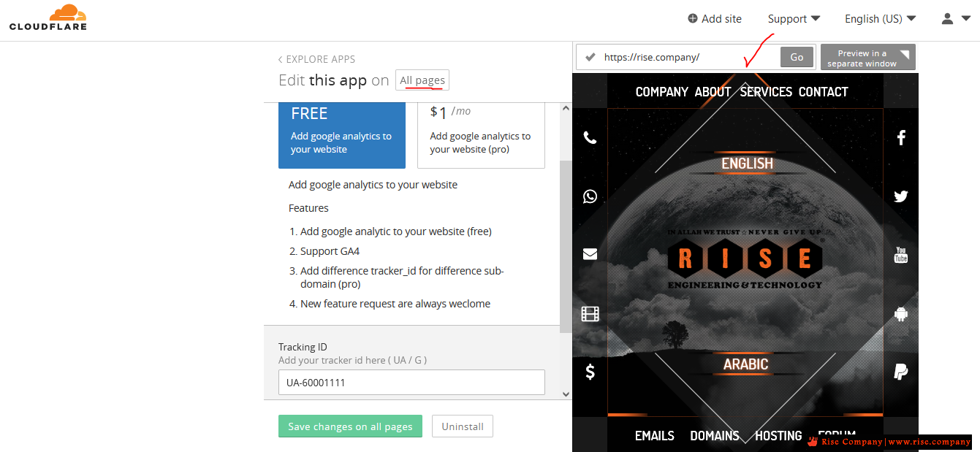Open ABOUT menu in preview site
980x452 pixels.
tap(713, 92)
